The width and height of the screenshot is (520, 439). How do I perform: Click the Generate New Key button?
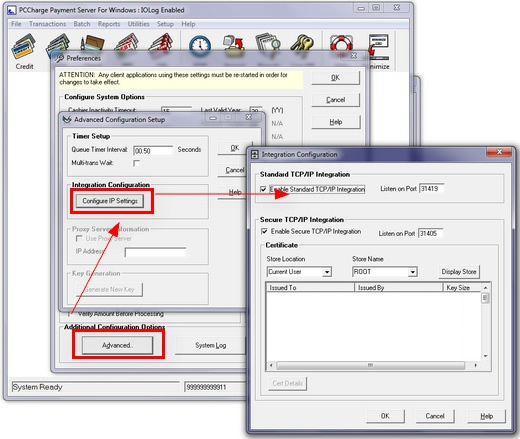[x=109, y=289]
